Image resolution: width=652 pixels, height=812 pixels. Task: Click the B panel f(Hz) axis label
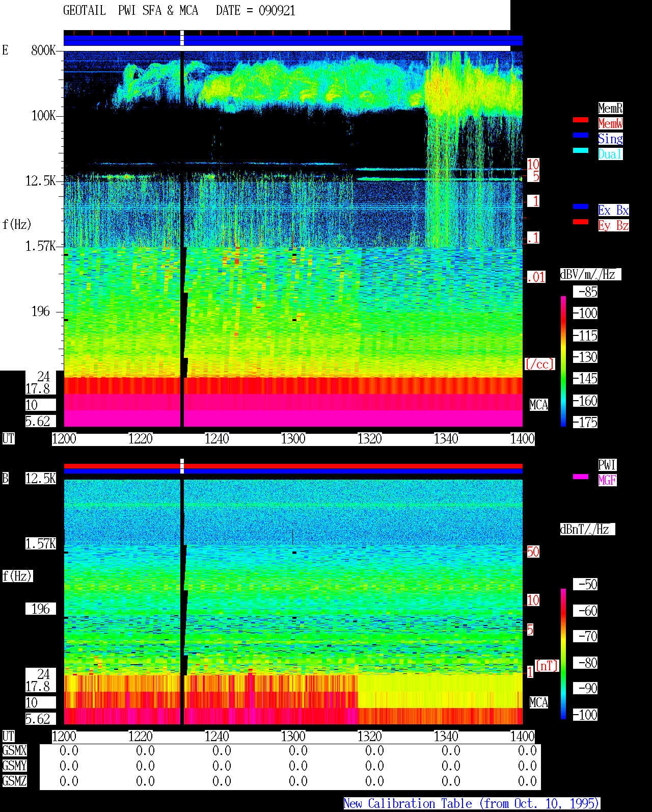17,576
